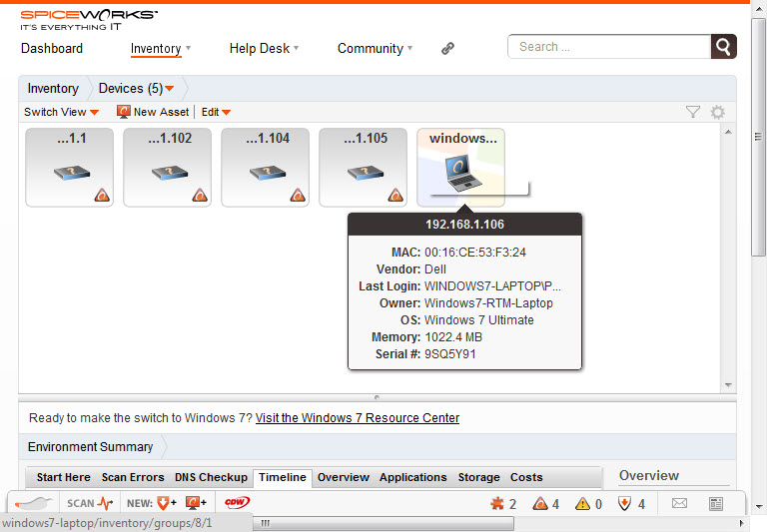Click the newspaper report icon in bottom bar
Image resolution: width=767 pixels, height=532 pixels.
[x=716, y=504]
